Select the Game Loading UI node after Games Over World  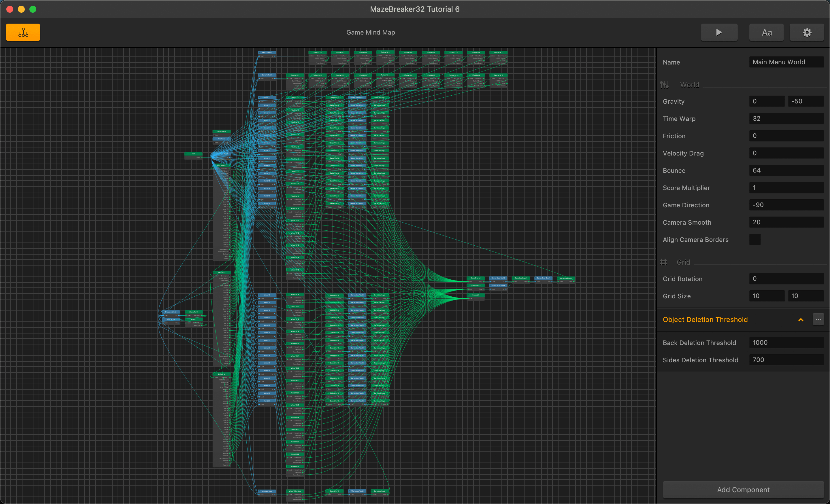520,278
